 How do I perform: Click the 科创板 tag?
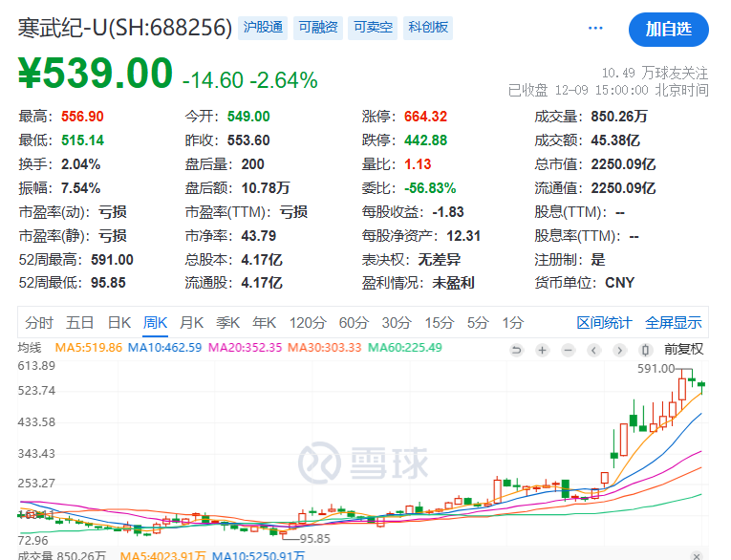click(x=428, y=28)
